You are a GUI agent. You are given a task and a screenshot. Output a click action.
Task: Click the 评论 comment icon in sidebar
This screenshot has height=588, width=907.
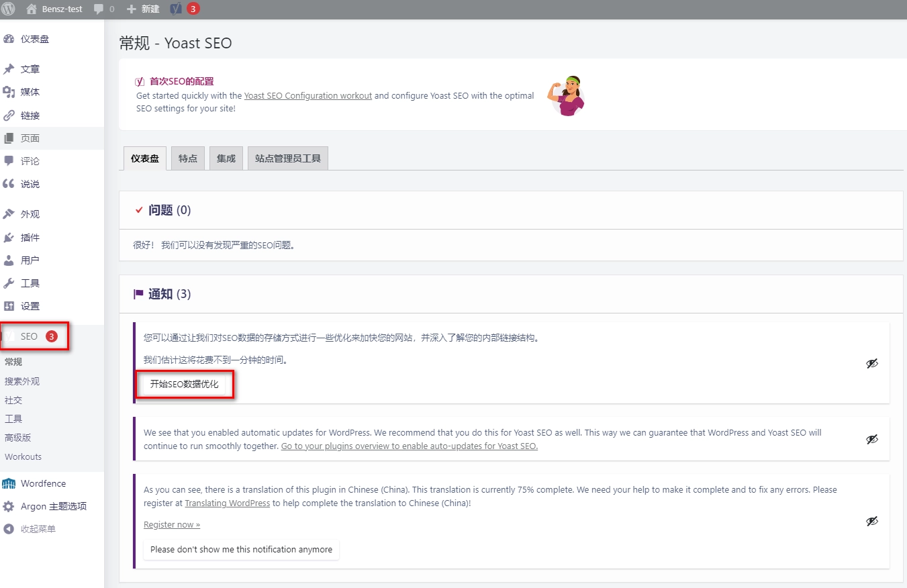(x=9, y=161)
